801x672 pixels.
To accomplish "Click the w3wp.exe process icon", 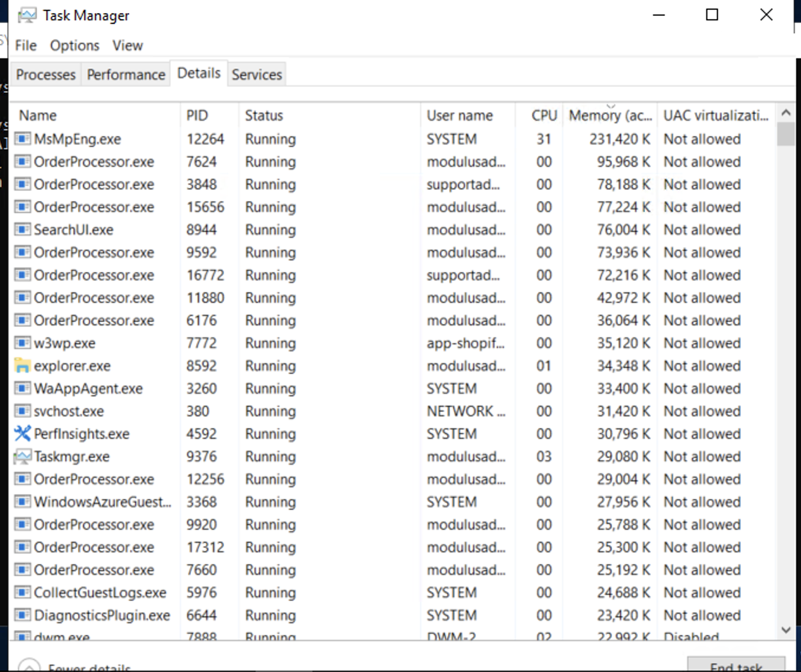I will (x=21, y=343).
